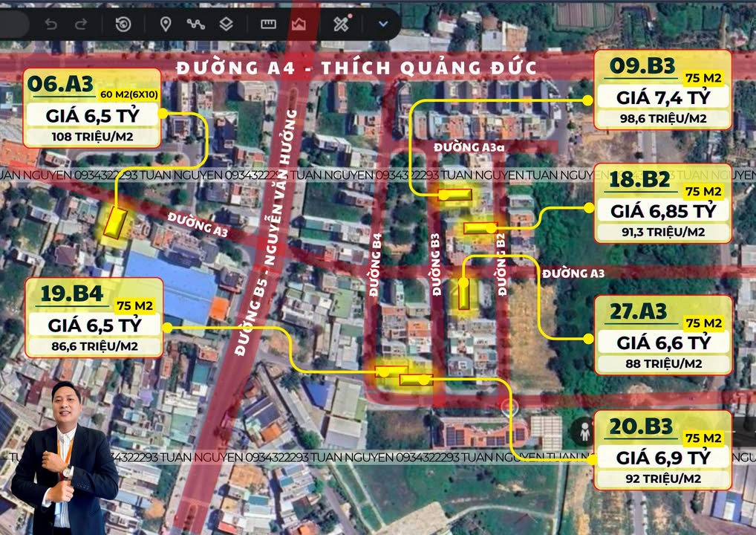Click the red-highlighted image overlay icon
The width and height of the screenshot is (756, 535).
pos(299,25)
